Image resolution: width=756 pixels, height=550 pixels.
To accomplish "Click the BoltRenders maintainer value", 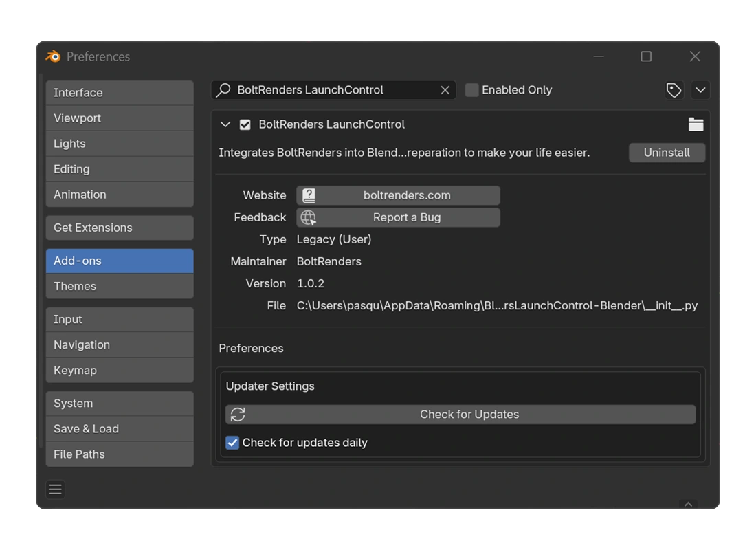I will (329, 261).
